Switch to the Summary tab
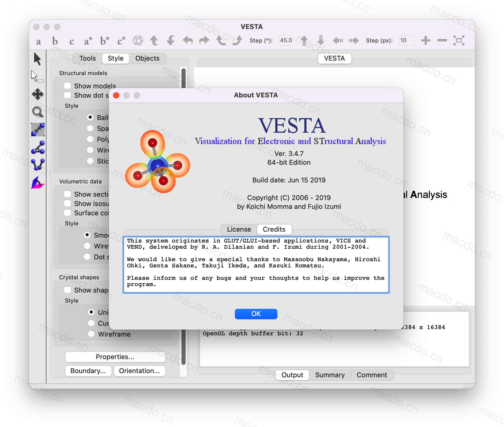 click(330, 375)
